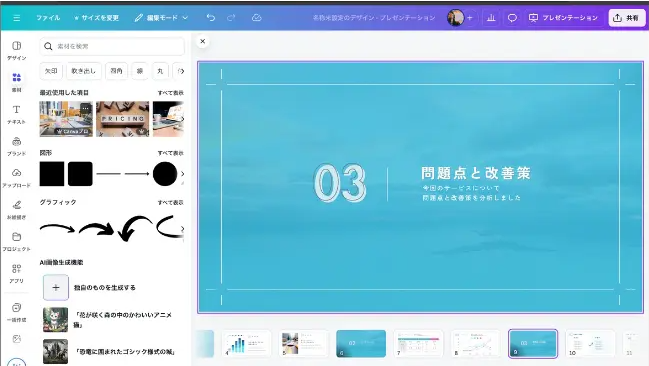Open the hamburger main menu

point(17,18)
